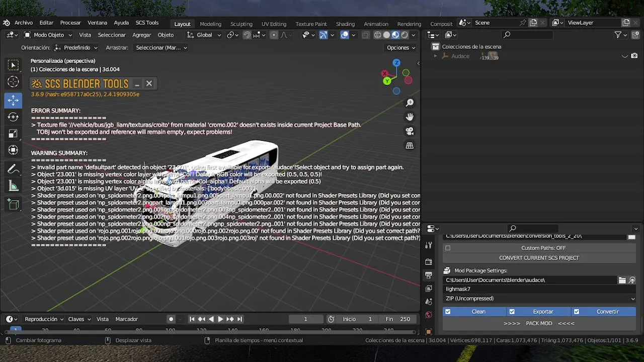Open the Modo Objeto mode dropdown
Viewport: 644px width, 362px height.
[48, 35]
